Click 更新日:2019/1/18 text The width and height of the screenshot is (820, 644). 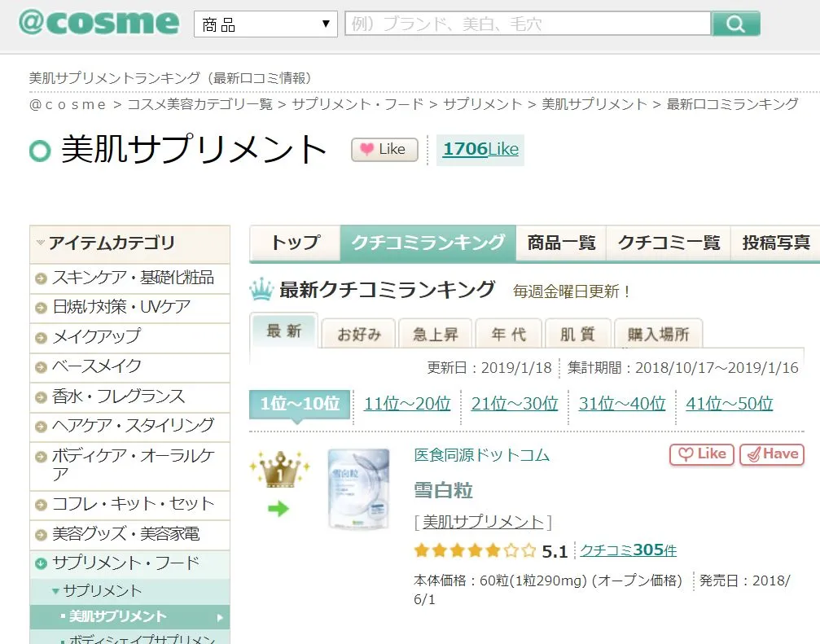tap(489, 367)
